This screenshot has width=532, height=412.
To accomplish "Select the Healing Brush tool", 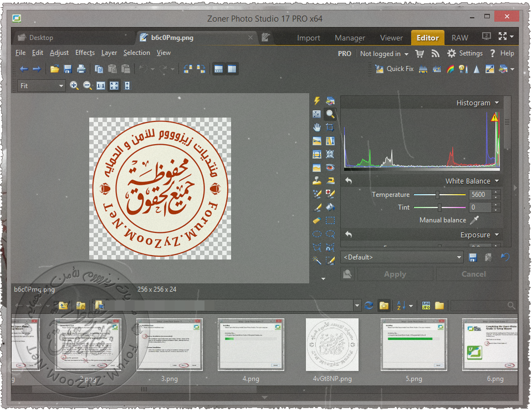I will [x=330, y=194].
